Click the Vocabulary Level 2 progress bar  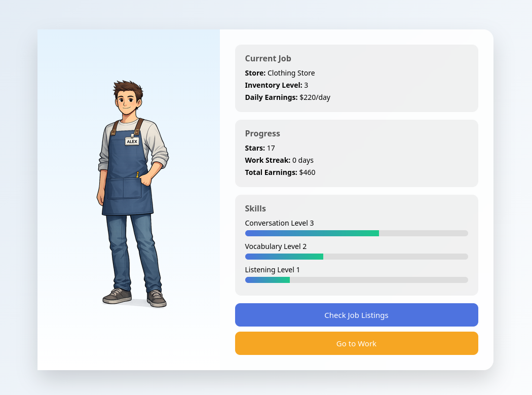click(356, 257)
